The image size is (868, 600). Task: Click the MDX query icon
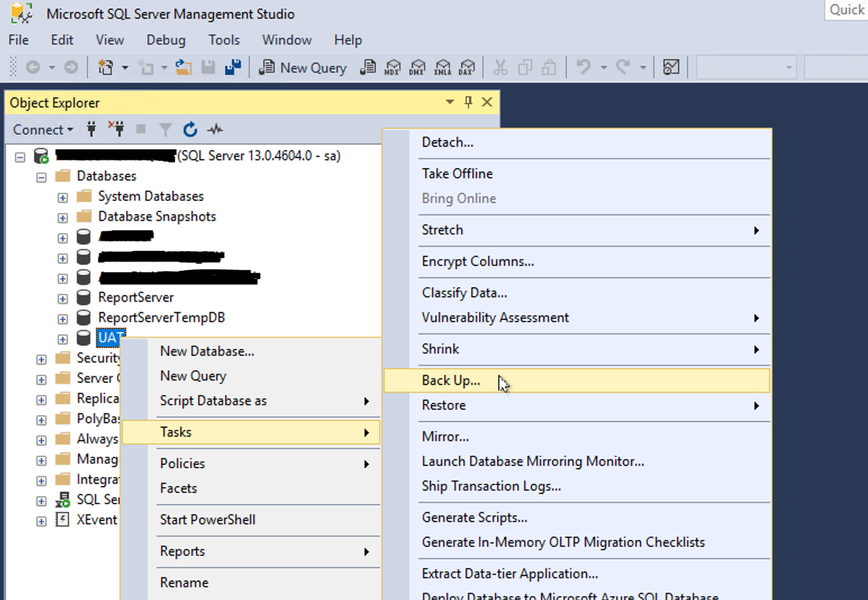[392, 68]
